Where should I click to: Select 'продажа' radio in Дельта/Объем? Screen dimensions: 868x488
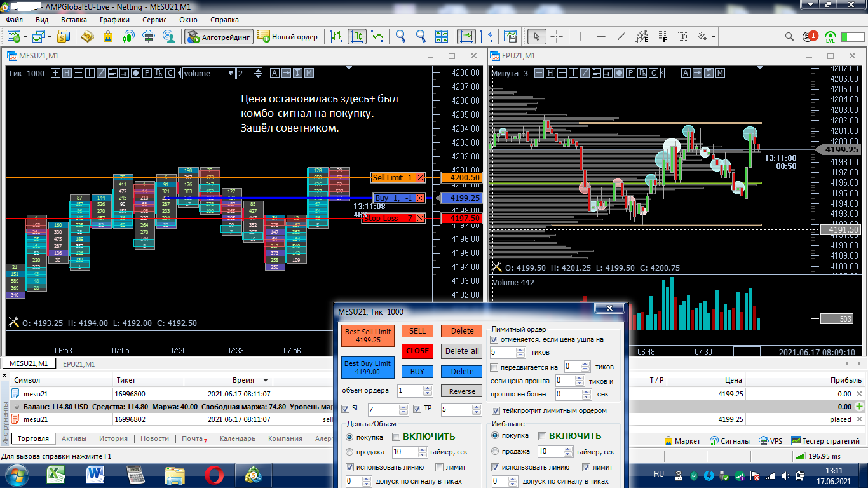(x=349, y=452)
